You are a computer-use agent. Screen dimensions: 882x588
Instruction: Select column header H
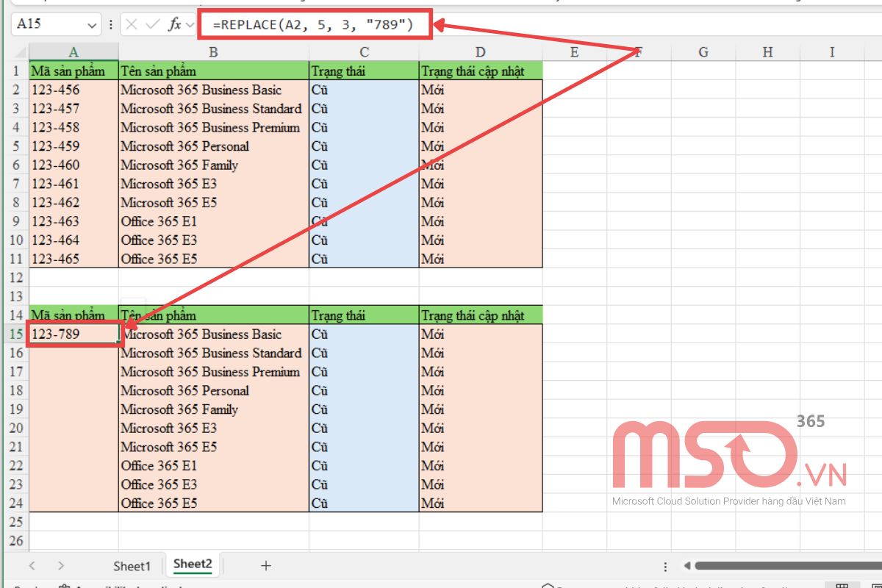[x=768, y=52]
